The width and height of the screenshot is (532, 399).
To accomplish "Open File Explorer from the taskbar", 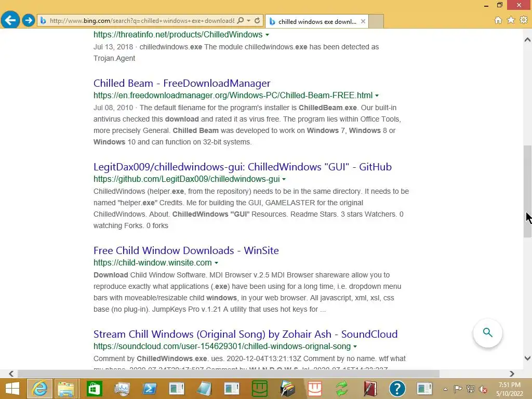I will click(66, 389).
